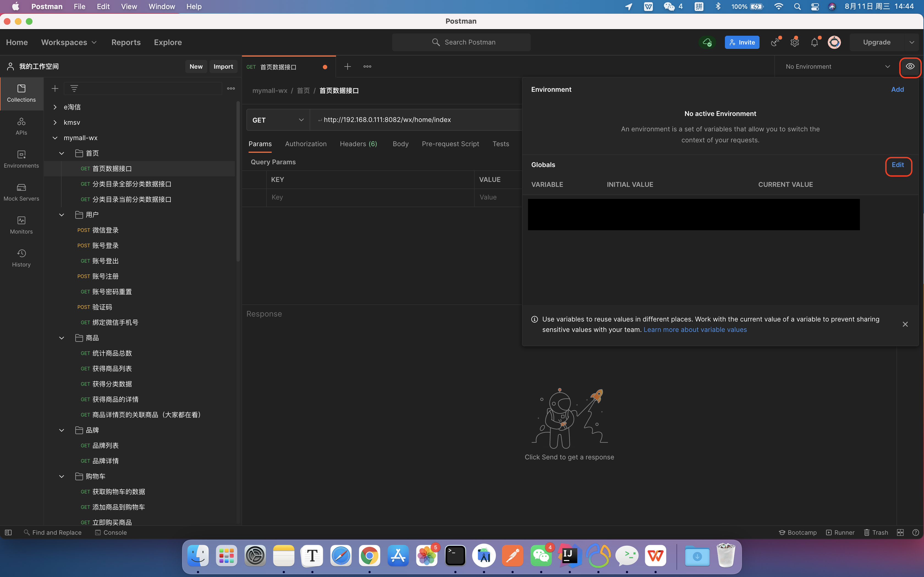Open the APIs sidebar section
Image resolution: width=924 pixels, height=577 pixels.
[x=21, y=126]
